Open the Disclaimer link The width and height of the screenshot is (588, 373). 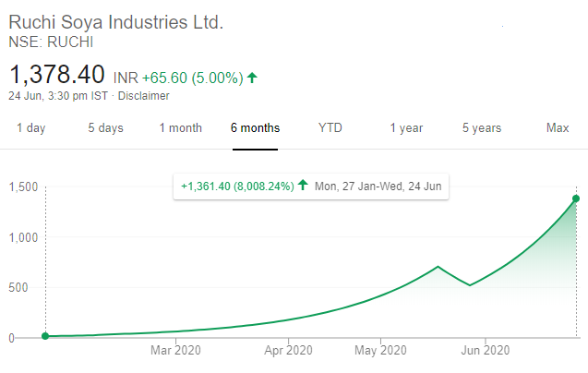(x=144, y=96)
